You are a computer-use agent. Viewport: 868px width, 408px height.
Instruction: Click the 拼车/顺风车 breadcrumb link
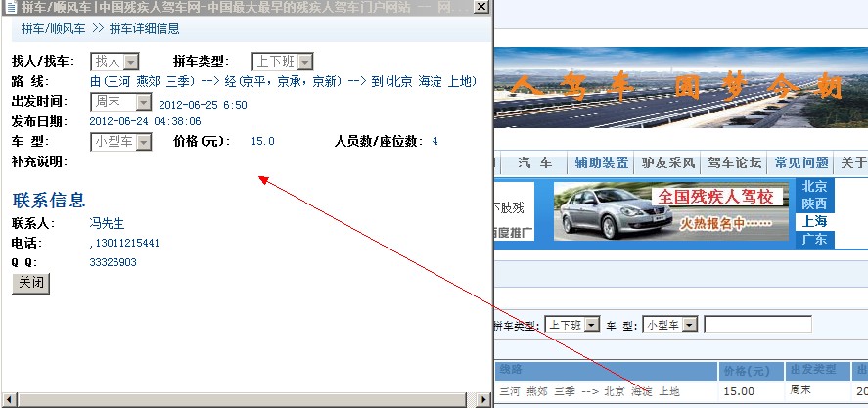(53, 28)
